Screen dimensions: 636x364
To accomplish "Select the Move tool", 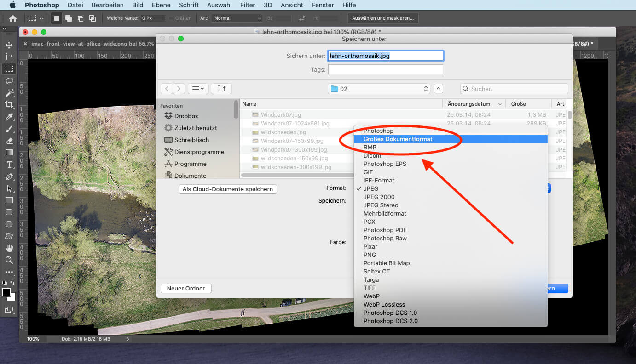I will tap(9, 45).
